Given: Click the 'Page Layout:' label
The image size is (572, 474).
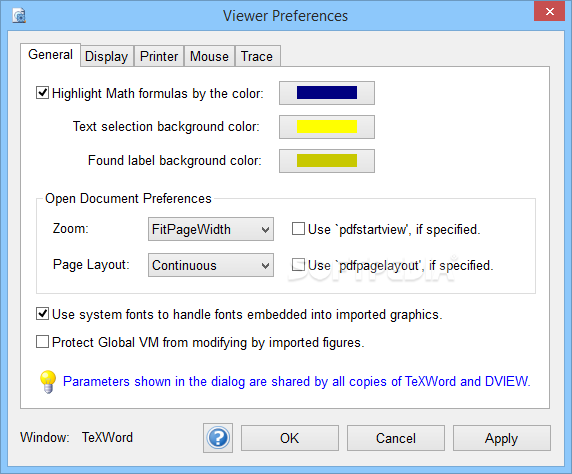Looking at the screenshot, I should [x=91, y=265].
